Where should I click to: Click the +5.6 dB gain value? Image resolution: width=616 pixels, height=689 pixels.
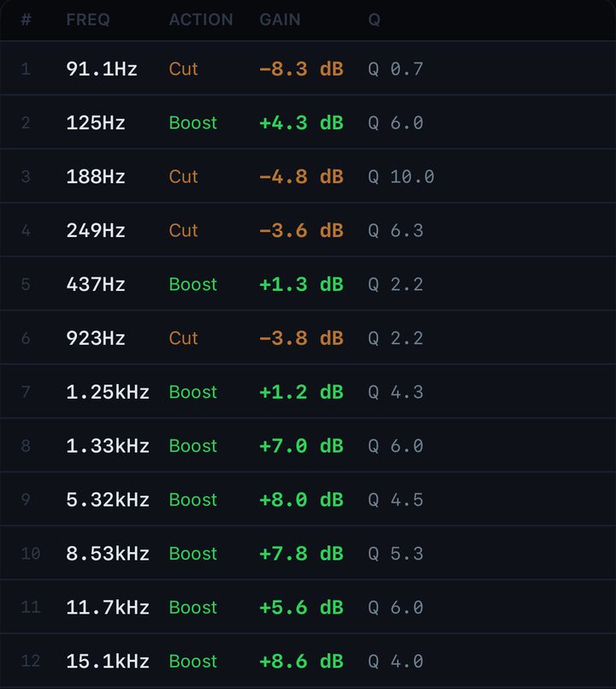[301, 608]
